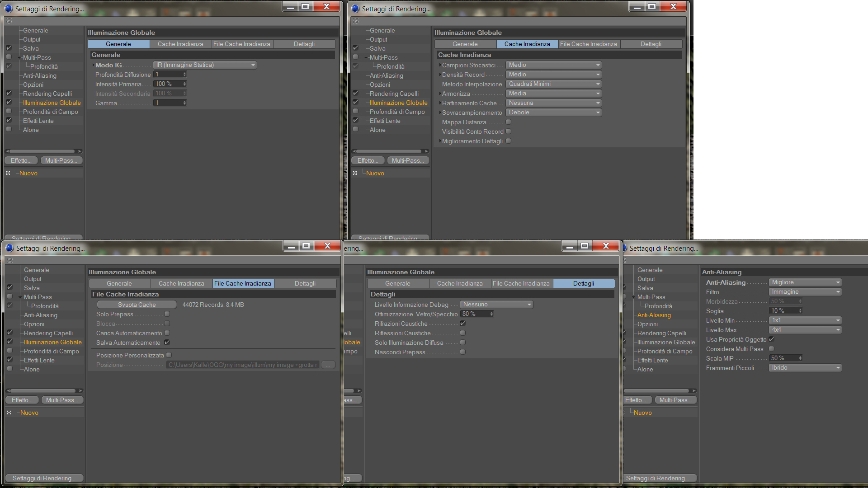Click grip handle icon above Svuota Cache window
This screenshot has height=488, width=868.
pyautogui.click(x=10, y=261)
